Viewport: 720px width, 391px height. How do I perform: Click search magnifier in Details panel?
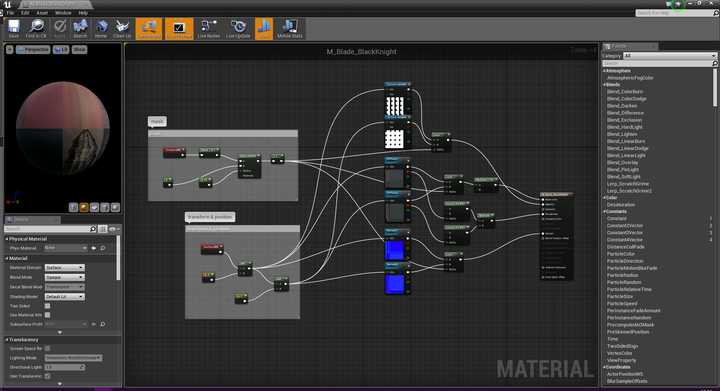(93, 229)
